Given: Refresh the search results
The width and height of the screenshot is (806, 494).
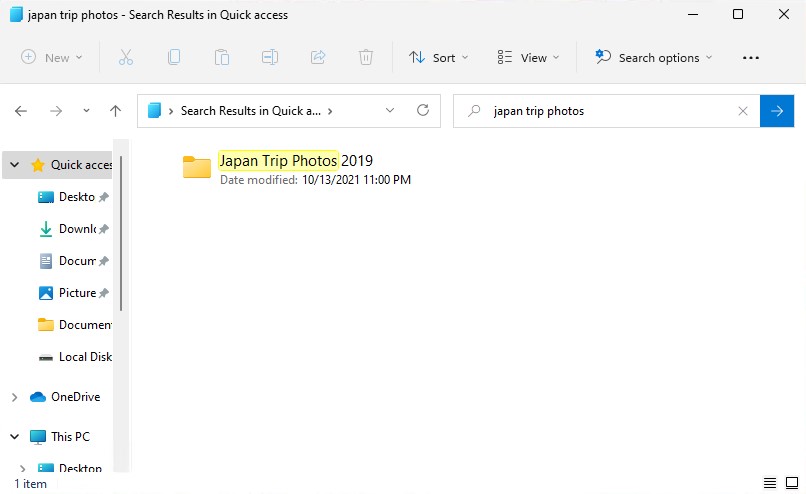Looking at the screenshot, I should coord(423,110).
